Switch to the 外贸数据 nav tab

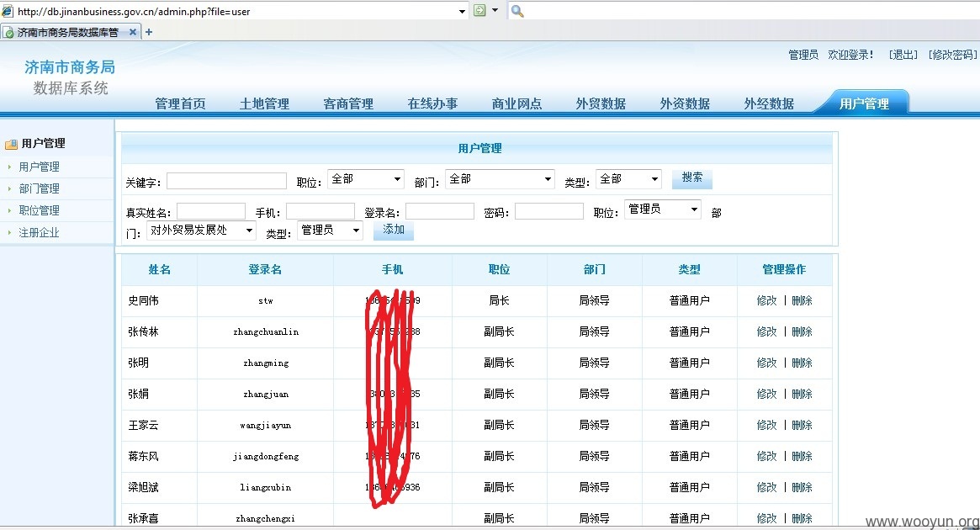pos(601,103)
